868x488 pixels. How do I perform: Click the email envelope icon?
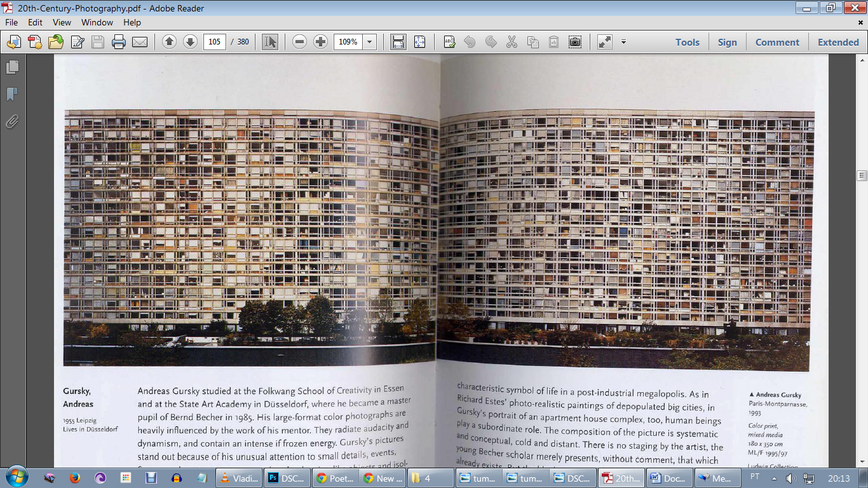(140, 42)
